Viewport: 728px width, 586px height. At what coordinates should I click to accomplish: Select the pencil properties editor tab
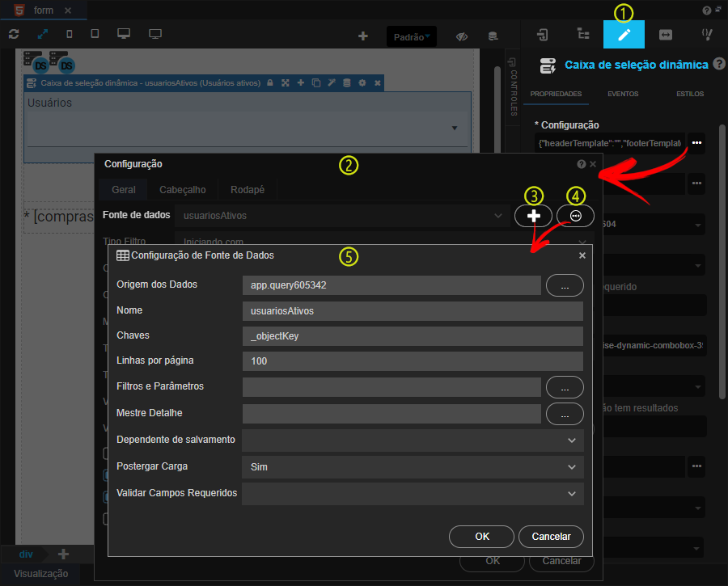[624, 34]
